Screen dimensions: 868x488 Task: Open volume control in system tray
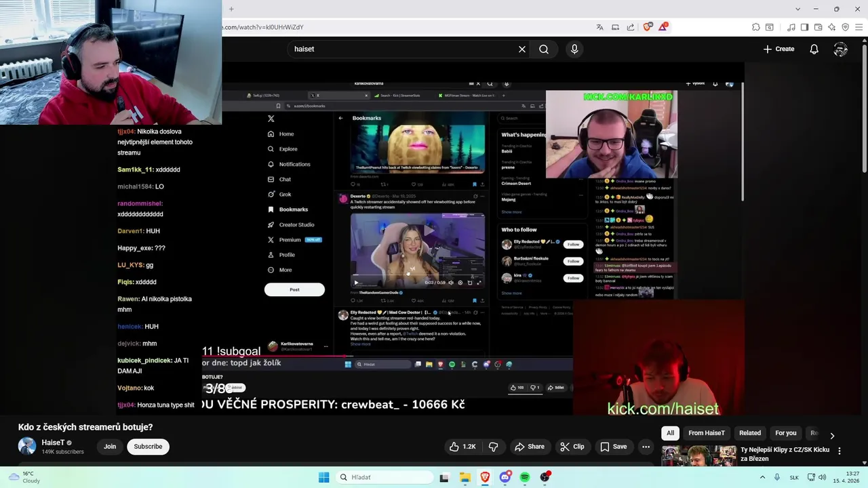(822, 477)
